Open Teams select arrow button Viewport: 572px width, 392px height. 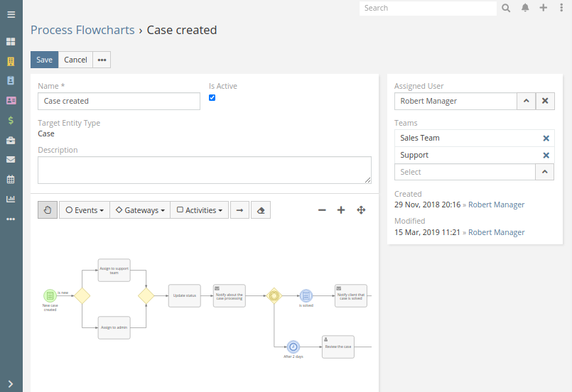544,172
